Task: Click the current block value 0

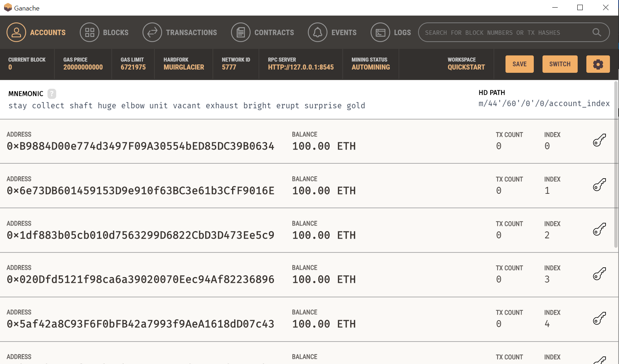Action: (10, 67)
